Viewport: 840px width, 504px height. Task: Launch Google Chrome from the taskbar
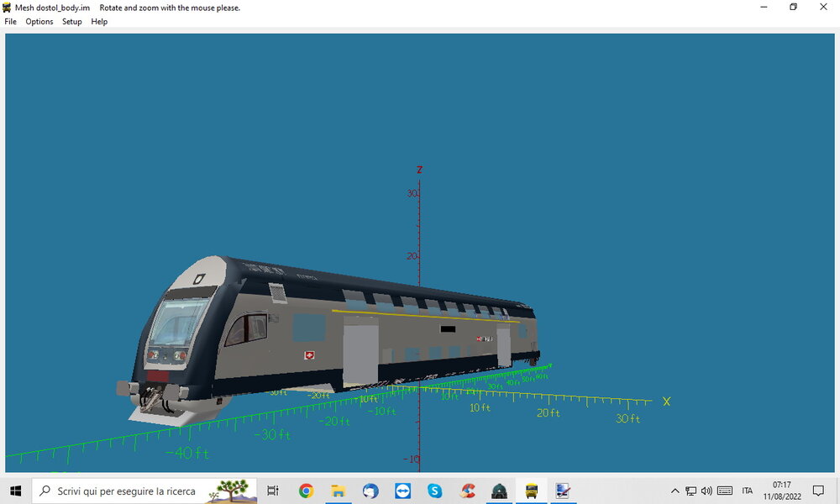(306, 491)
